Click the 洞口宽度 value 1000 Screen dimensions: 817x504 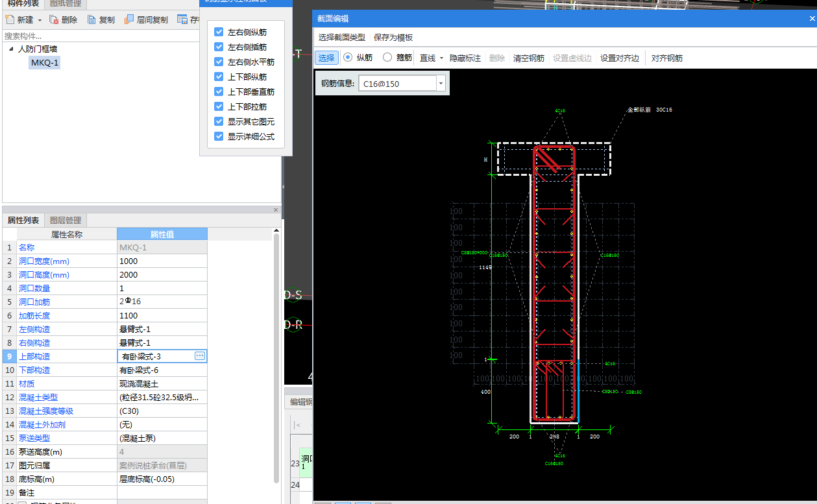click(x=162, y=261)
